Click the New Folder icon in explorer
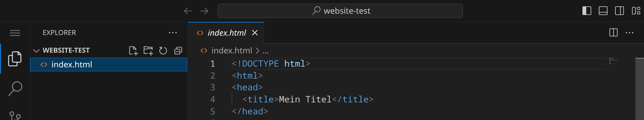 [148, 51]
